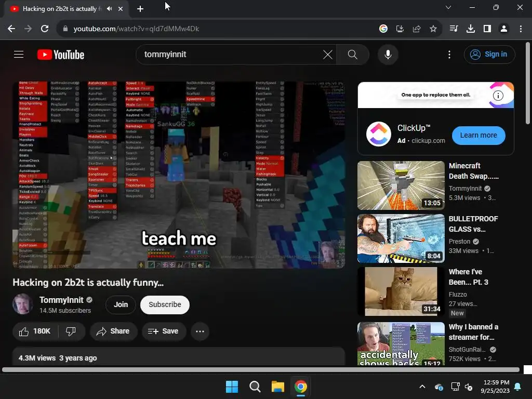This screenshot has height=399, width=532.
Task: Click the address bar URL
Action: (x=136, y=29)
